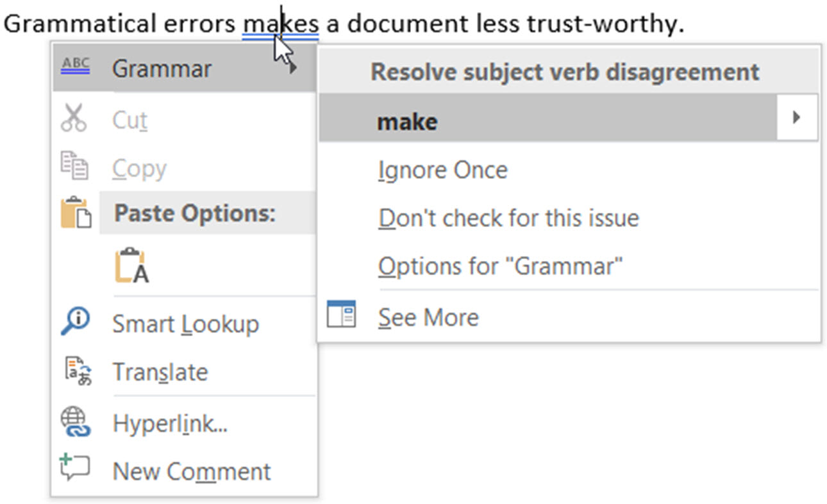
Task: Click the New Comment bubble icon
Action: pyautogui.click(x=74, y=469)
